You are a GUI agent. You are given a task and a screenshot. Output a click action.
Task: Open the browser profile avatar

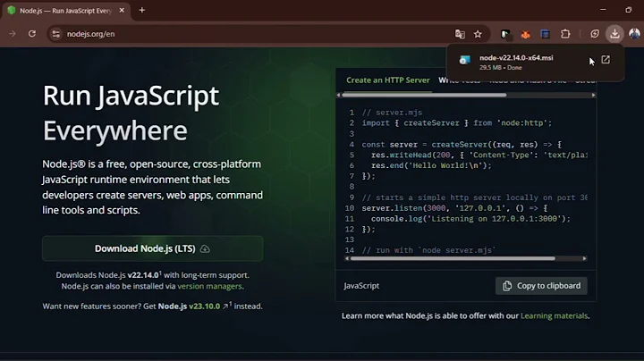[634, 34]
